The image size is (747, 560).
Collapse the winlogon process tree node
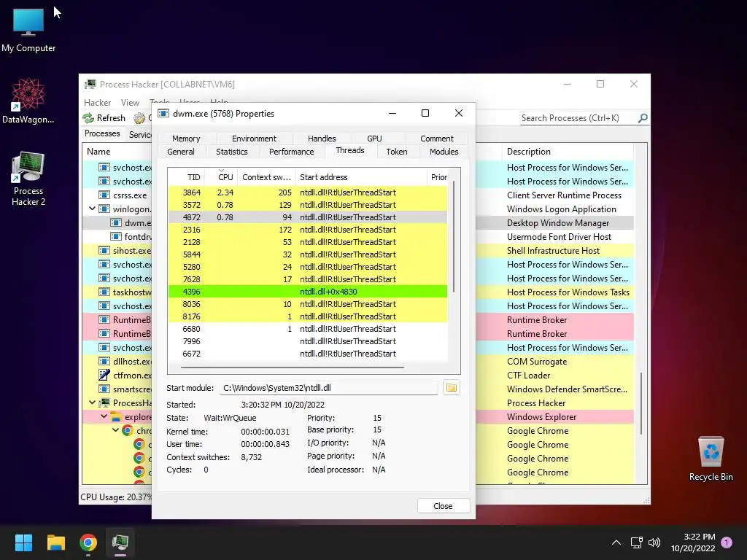pos(92,209)
